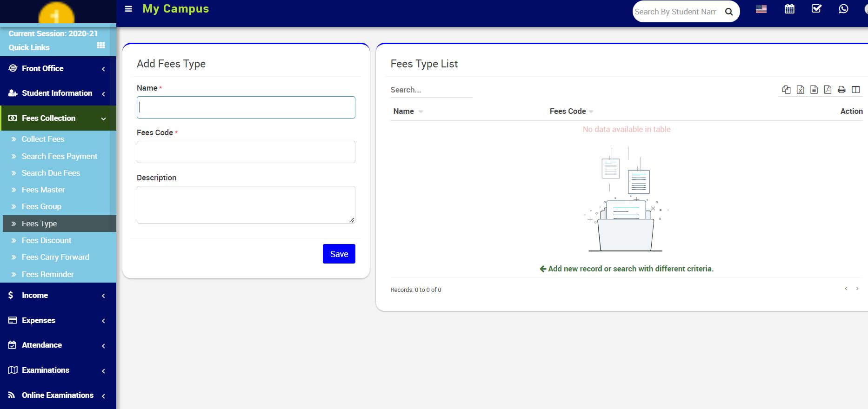Go to next page of records
868x409 pixels.
point(857,289)
